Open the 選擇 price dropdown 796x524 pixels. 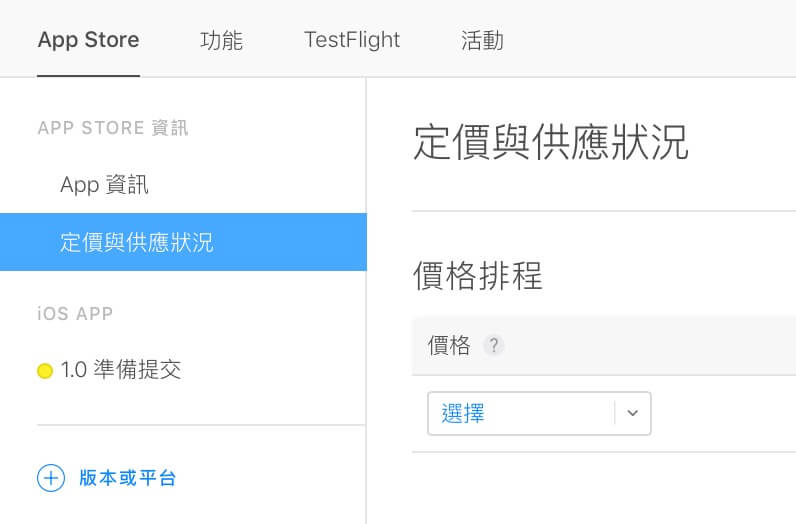[x=539, y=413]
